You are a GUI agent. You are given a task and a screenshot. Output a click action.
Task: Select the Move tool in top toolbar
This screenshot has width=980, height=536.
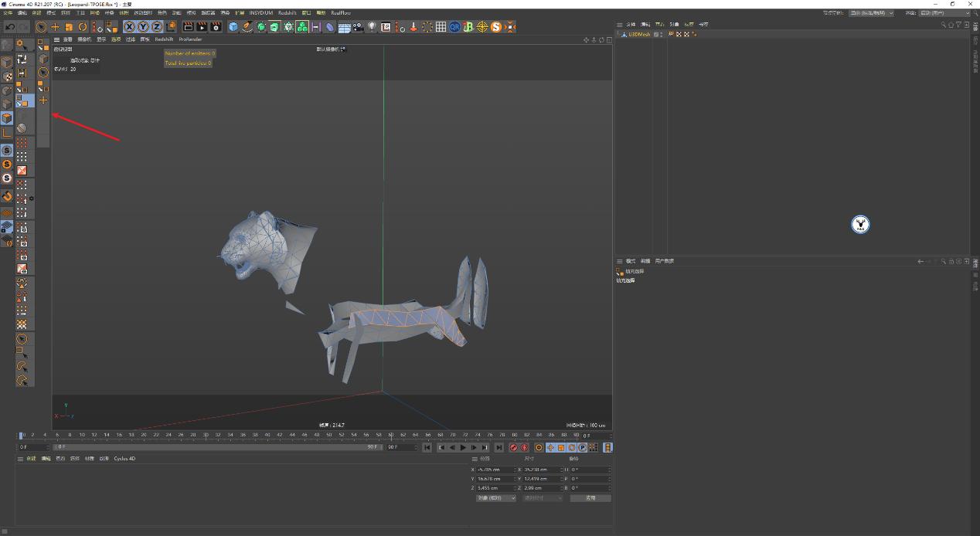[x=55, y=27]
